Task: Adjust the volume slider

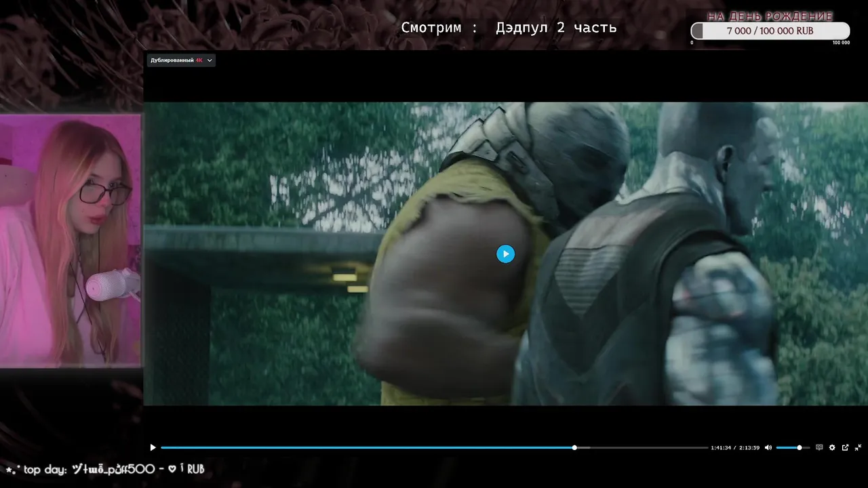Action: [793, 447]
